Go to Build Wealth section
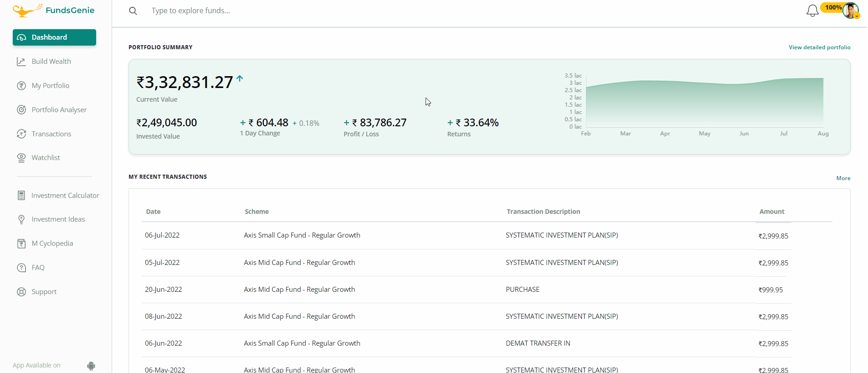The image size is (868, 373). tap(51, 62)
